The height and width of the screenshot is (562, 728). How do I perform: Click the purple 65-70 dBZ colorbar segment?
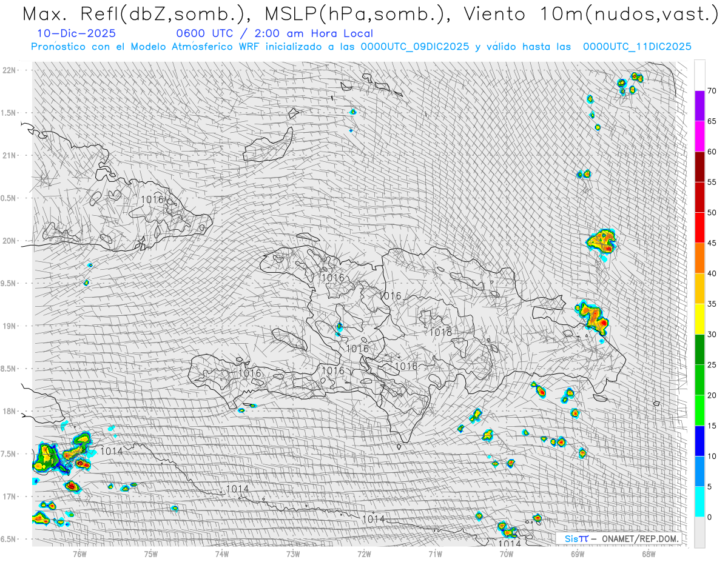click(x=699, y=106)
